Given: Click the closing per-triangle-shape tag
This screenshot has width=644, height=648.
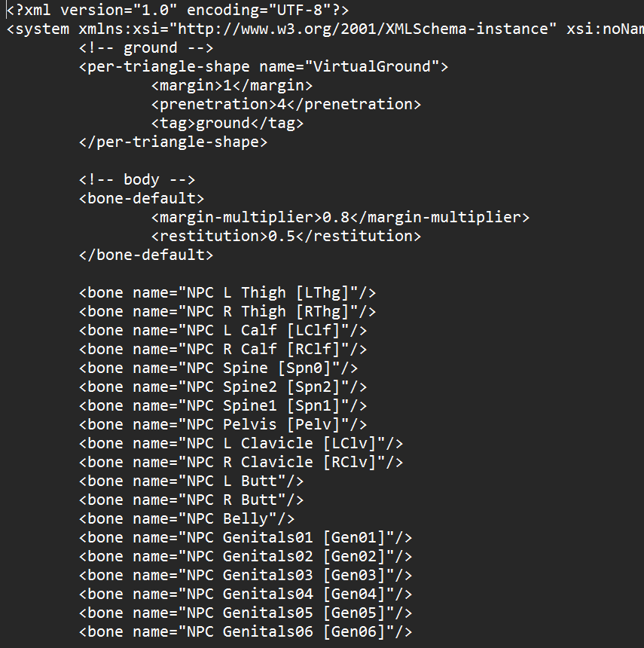Looking at the screenshot, I should (173, 142).
